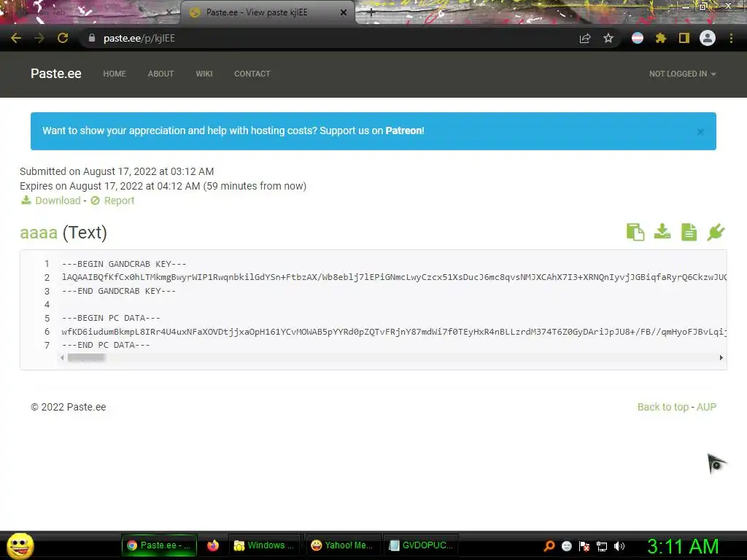Viewport: 747px width, 560px height.
Task: Click the line '---END GANDCRAB KEY---'
Action: [x=119, y=291]
